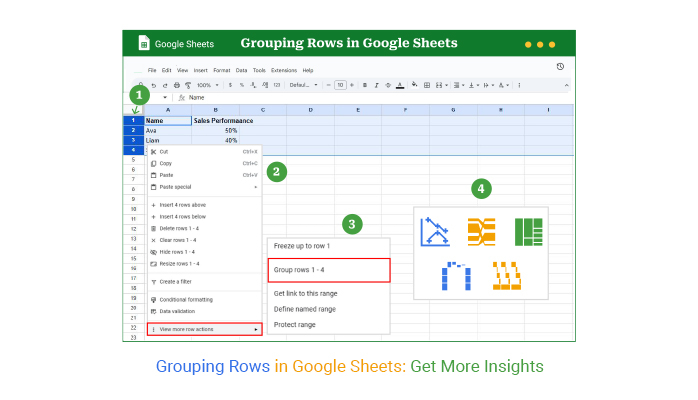Click the font size 10 field

click(x=340, y=85)
